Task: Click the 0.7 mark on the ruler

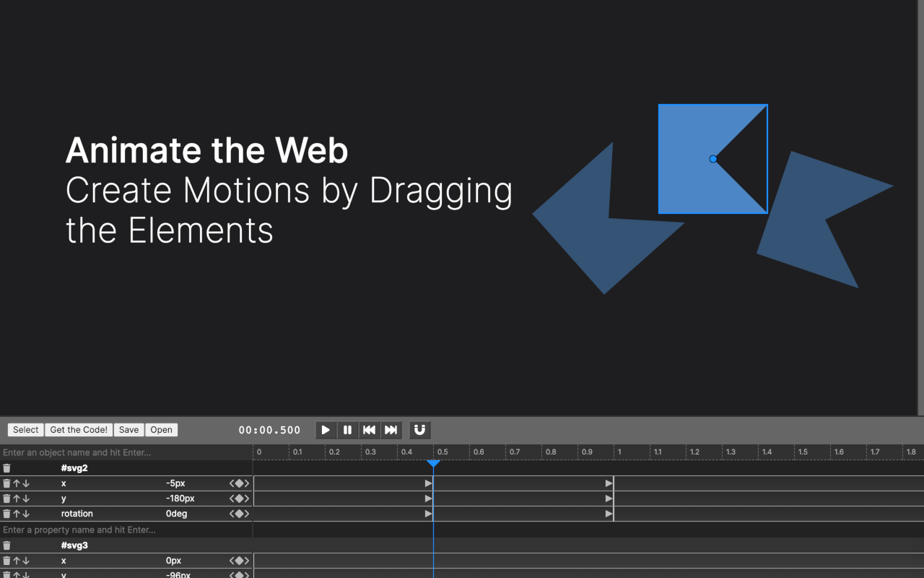Action: (x=514, y=452)
